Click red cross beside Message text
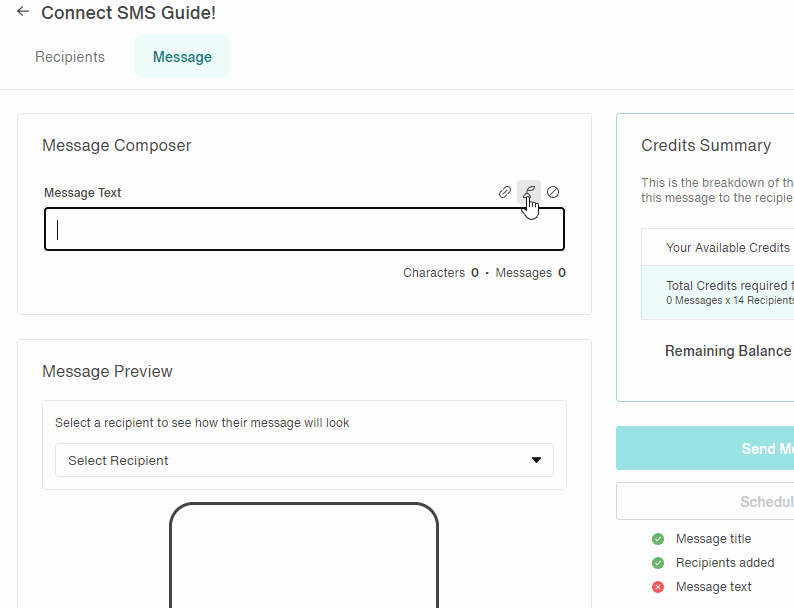Viewport: 794px width, 608px height. coord(658,587)
